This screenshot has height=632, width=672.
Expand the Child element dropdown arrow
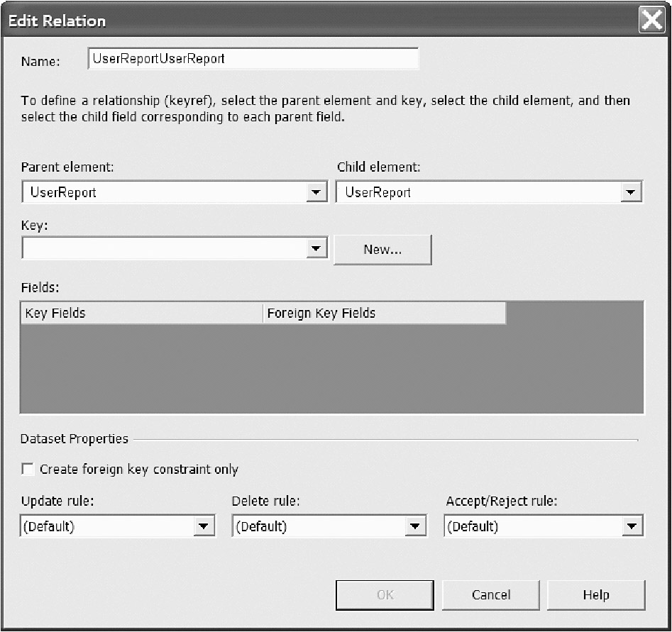630,192
